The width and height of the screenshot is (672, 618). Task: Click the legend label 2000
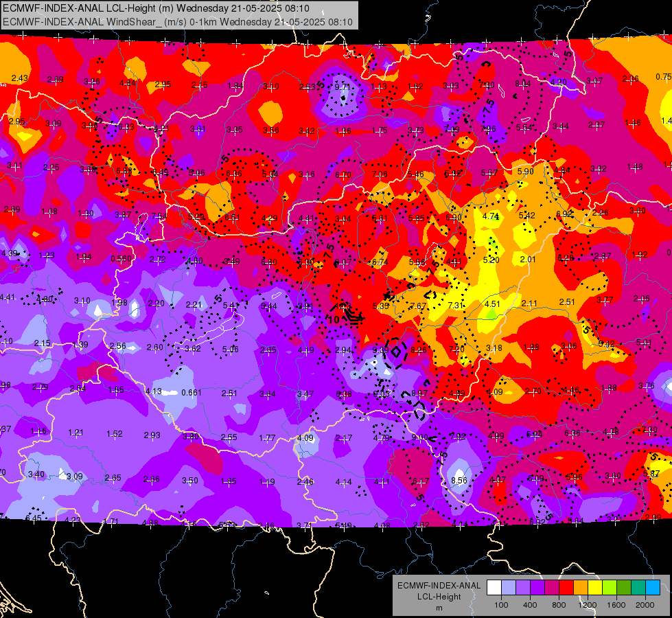(645, 605)
